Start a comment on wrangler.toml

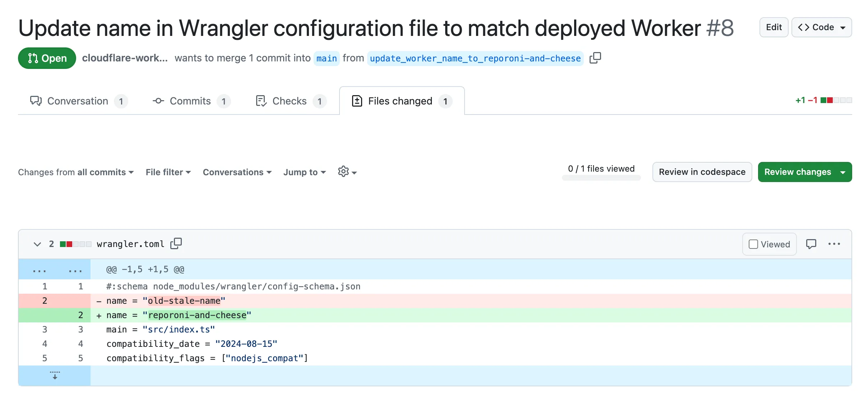point(812,244)
